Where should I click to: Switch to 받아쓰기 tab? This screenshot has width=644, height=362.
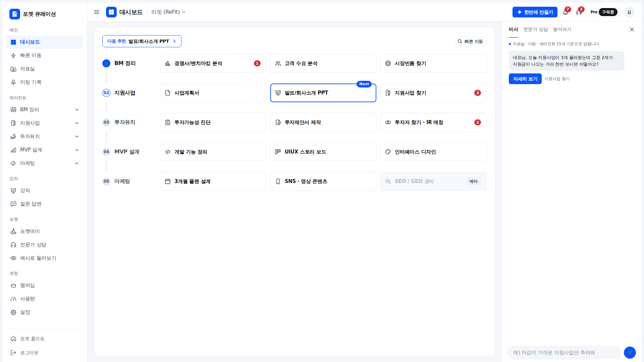[x=562, y=29]
